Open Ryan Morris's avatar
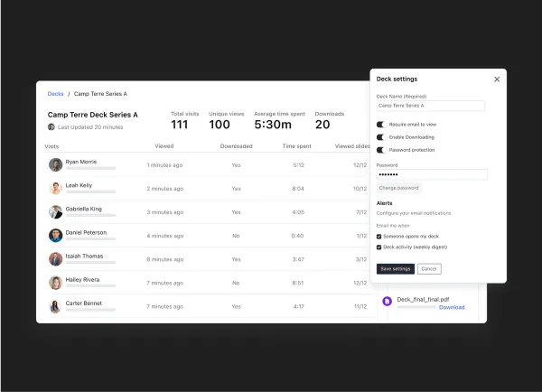The image size is (542, 392). click(55, 165)
